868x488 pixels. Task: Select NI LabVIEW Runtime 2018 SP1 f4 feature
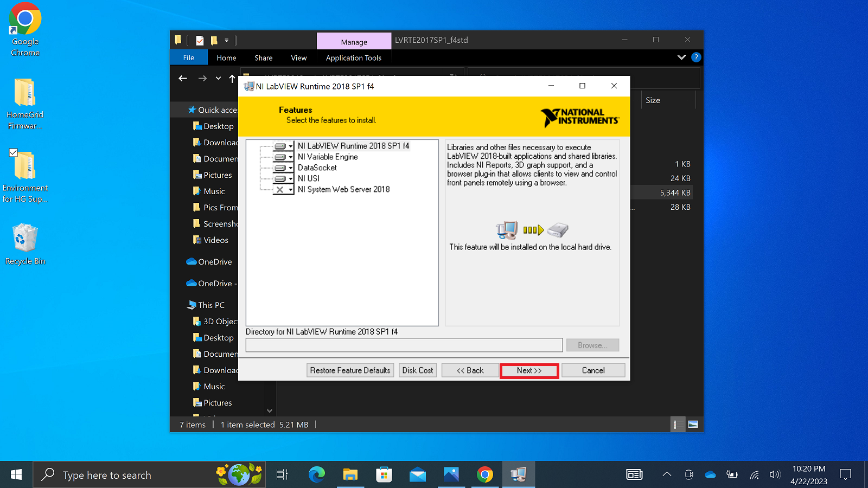[x=353, y=146]
